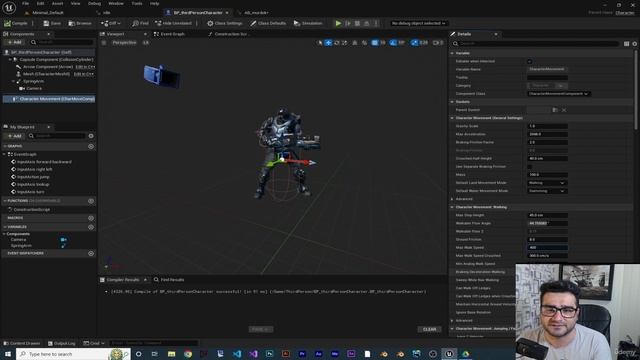
Task: Toggle viewport grid snapping icon
Action: [375, 42]
